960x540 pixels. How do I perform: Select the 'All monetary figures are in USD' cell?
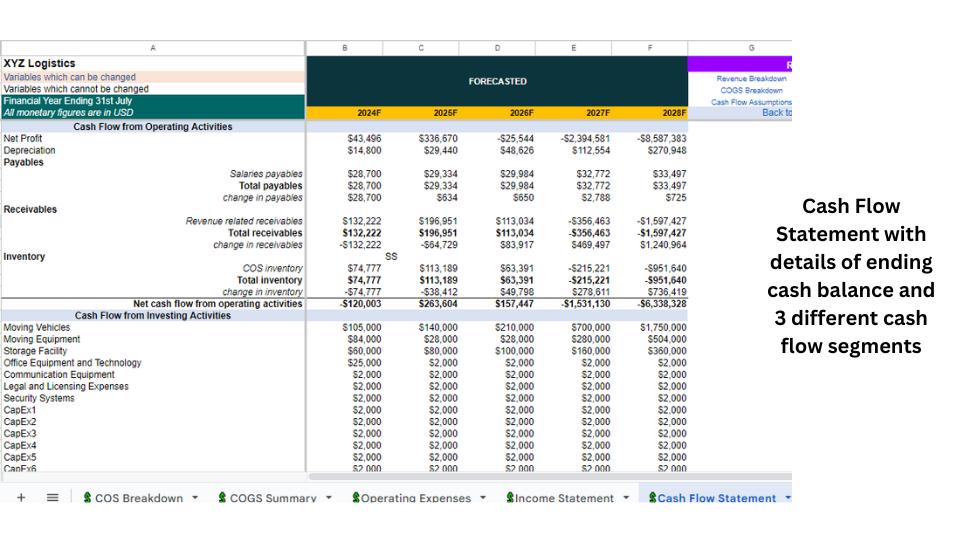coord(153,113)
